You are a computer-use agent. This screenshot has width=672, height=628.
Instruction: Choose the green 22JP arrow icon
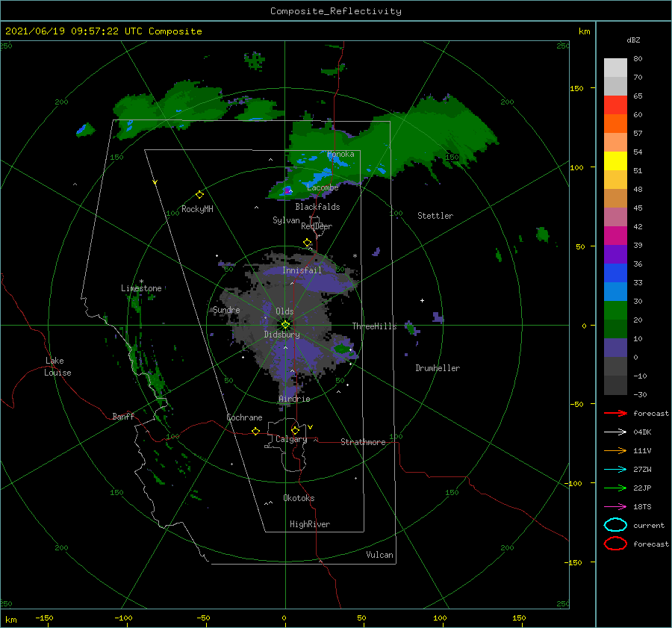click(615, 488)
